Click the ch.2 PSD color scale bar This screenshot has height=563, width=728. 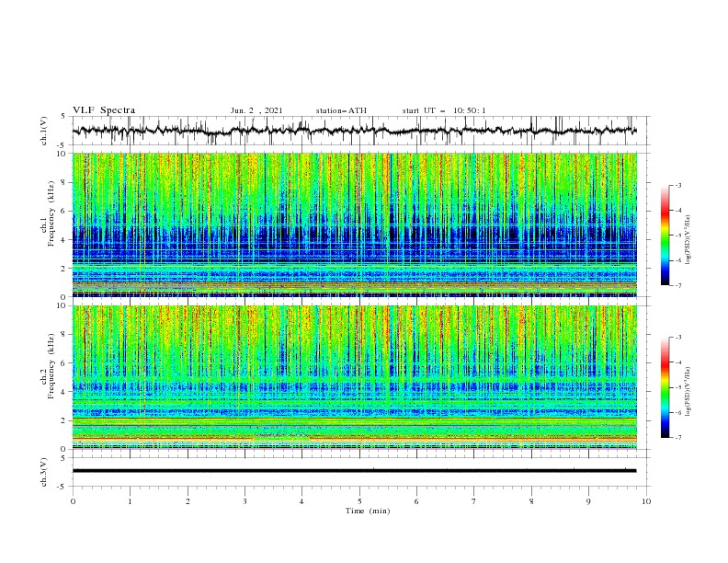[x=665, y=387]
